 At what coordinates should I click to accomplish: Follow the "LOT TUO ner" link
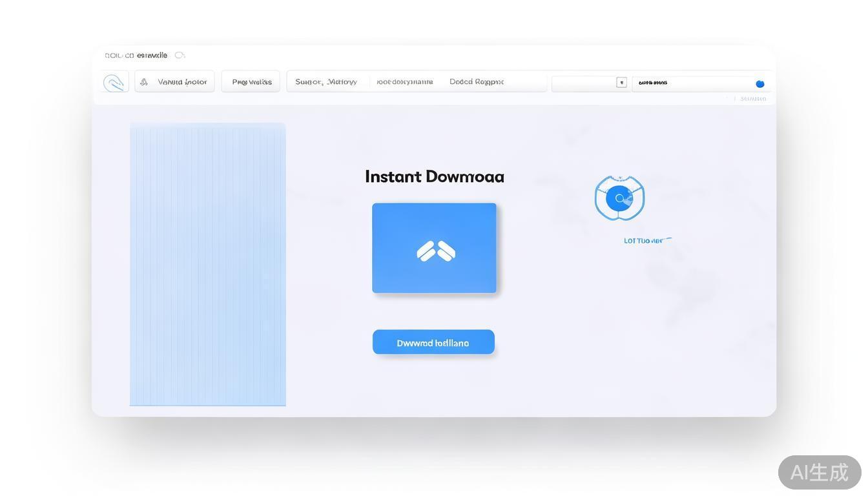click(644, 241)
